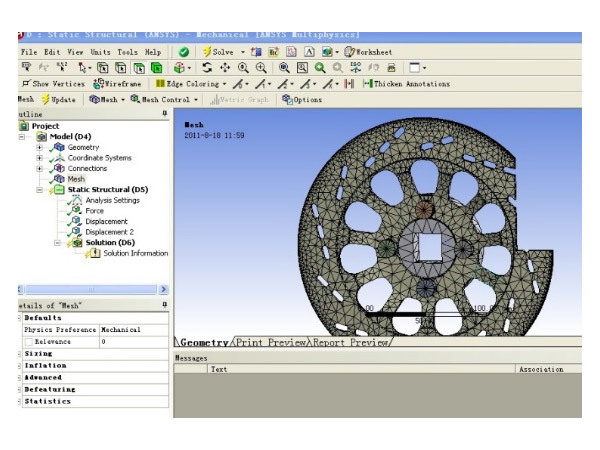Open Solution Information item
This screenshot has height=450, width=600.
click(x=135, y=253)
